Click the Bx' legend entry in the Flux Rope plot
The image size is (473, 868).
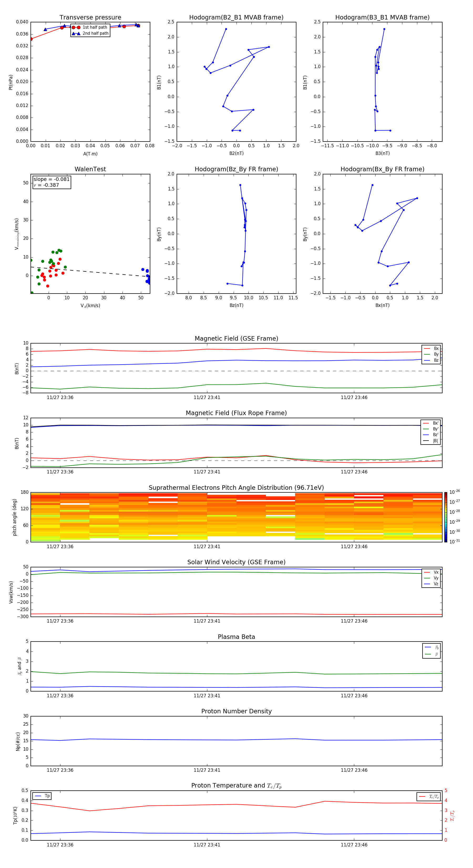tap(431, 423)
